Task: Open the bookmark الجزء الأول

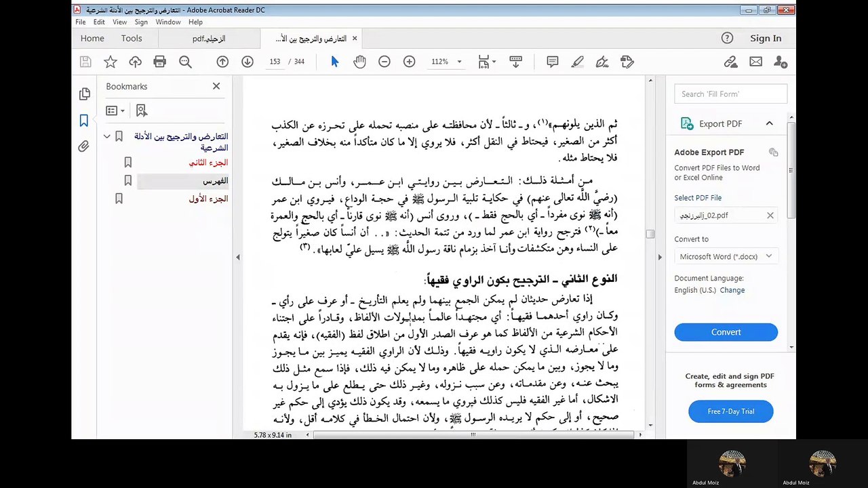Action: (208, 199)
